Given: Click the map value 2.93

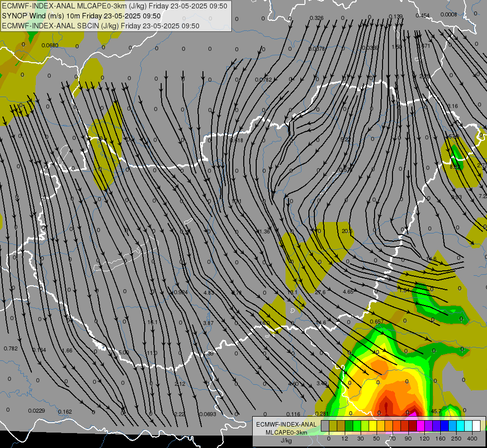Looking at the screenshot, I should click(x=457, y=197).
